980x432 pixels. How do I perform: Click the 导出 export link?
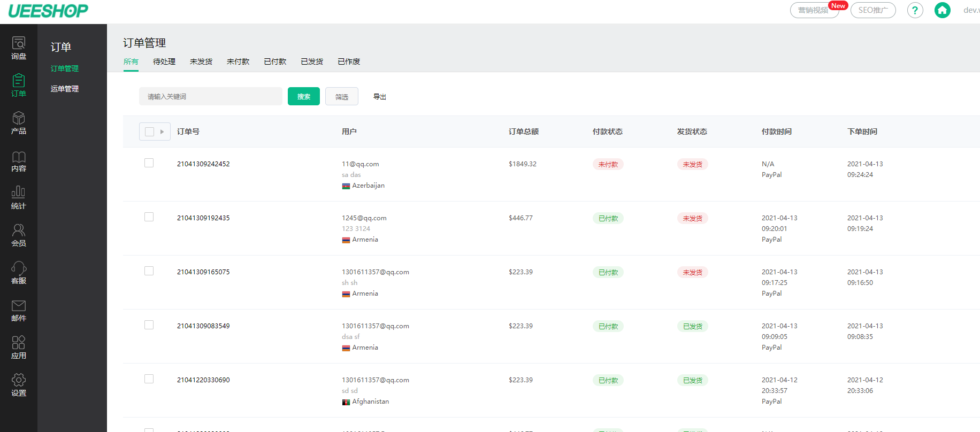click(380, 97)
